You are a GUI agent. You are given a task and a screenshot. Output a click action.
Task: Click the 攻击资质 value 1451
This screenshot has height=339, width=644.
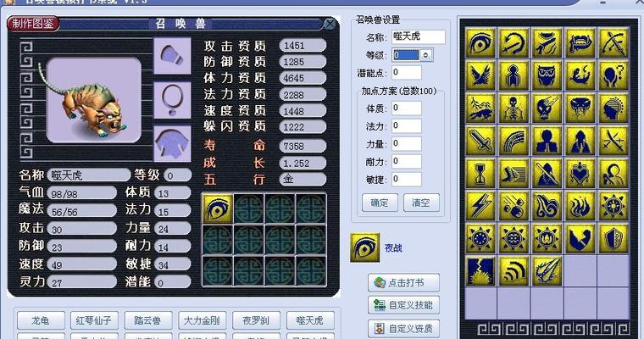click(303, 46)
